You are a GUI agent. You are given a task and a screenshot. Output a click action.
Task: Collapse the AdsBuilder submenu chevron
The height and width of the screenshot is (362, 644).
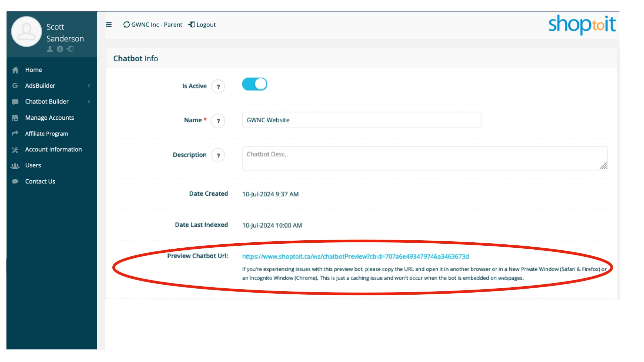coord(89,86)
